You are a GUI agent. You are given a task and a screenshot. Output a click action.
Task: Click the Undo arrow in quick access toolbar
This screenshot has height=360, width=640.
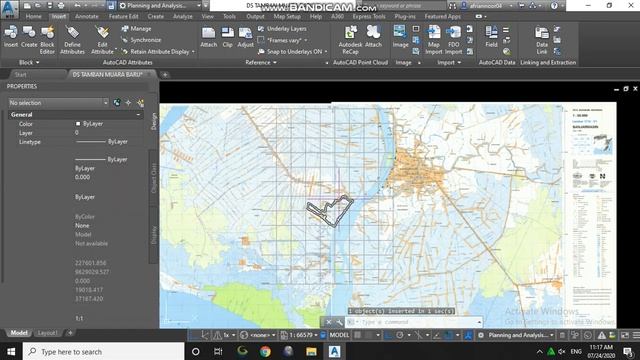click(x=77, y=6)
